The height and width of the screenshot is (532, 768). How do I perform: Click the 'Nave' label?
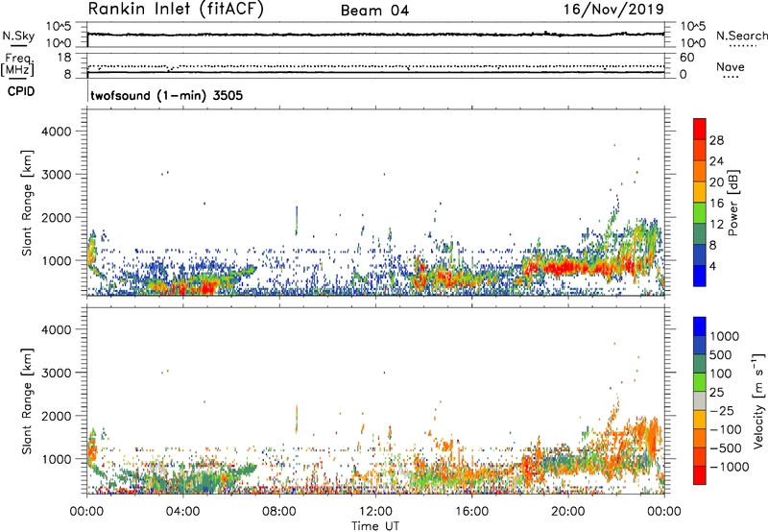731,66
